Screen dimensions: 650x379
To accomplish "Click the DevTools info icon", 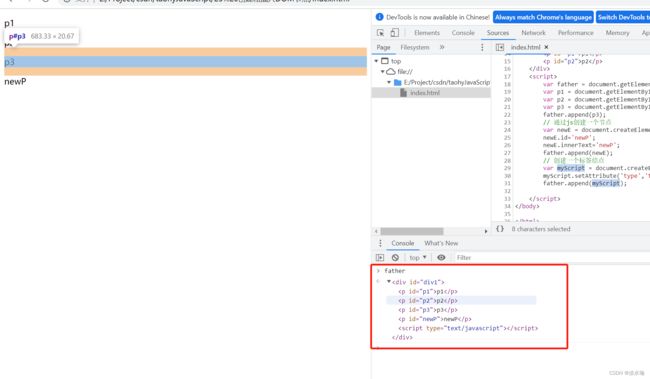I will (x=379, y=17).
